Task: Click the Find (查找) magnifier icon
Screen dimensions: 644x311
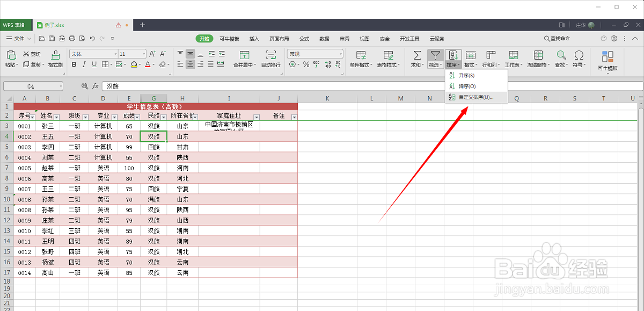Action: coord(561,55)
